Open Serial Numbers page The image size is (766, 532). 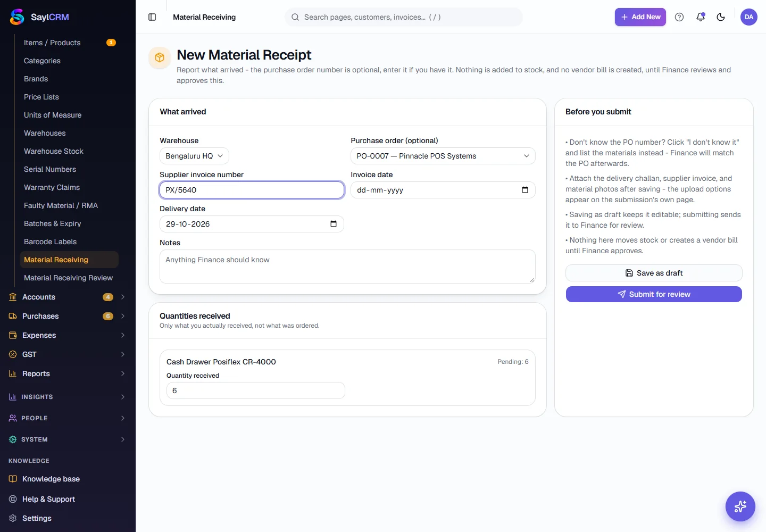tap(69, 169)
